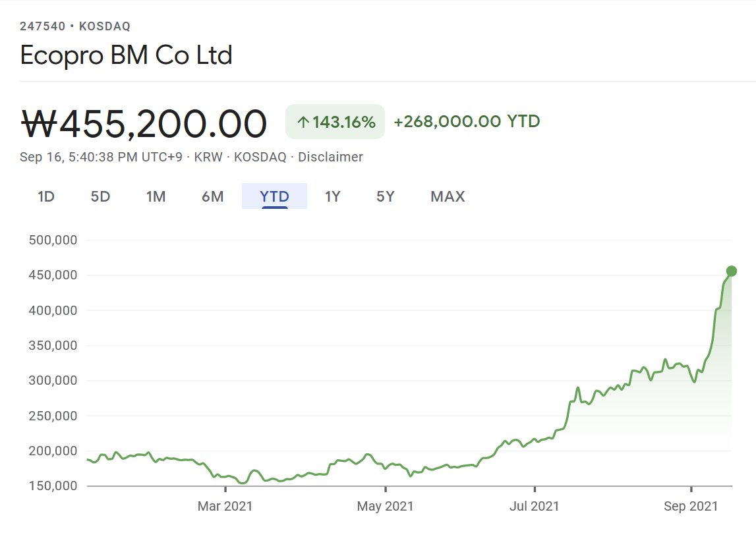Image resolution: width=756 pixels, height=533 pixels.
Task: View the MAX price history
Action: pyautogui.click(x=448, y=196)
